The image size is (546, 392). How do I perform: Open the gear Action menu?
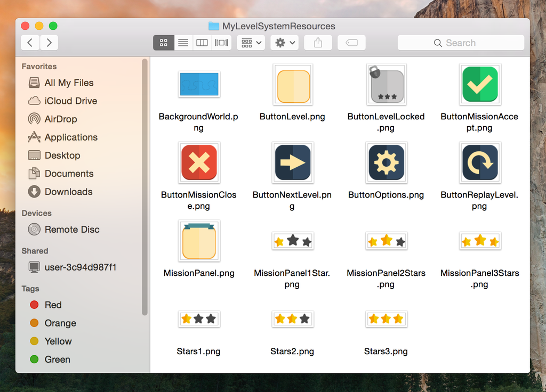[x=284, y=43]
